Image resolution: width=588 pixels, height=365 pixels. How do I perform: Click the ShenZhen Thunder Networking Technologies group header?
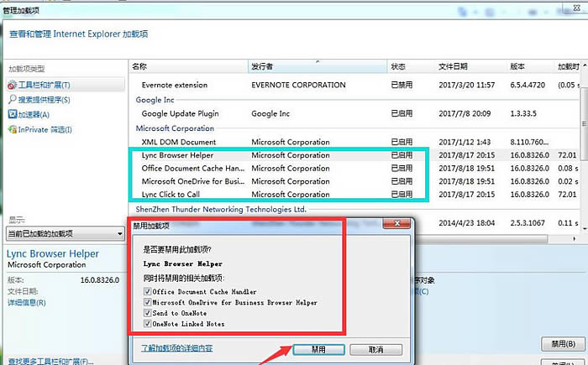click(221, 209)
